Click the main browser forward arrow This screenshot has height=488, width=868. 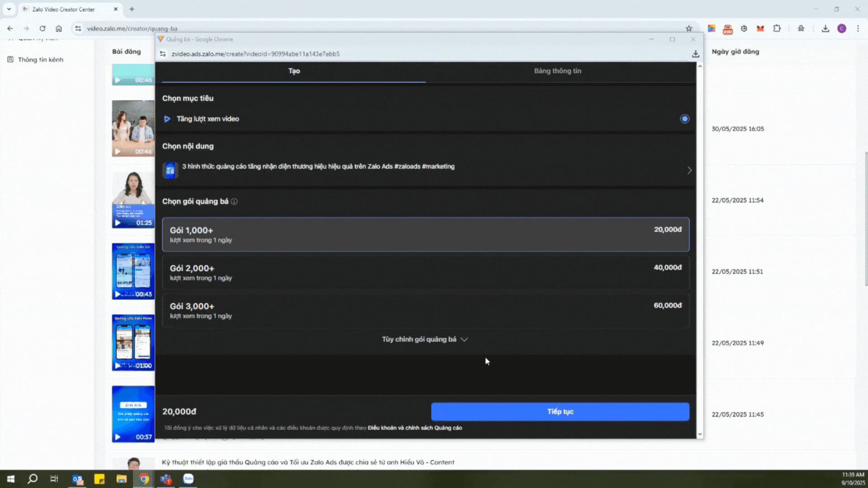point(26,28)
